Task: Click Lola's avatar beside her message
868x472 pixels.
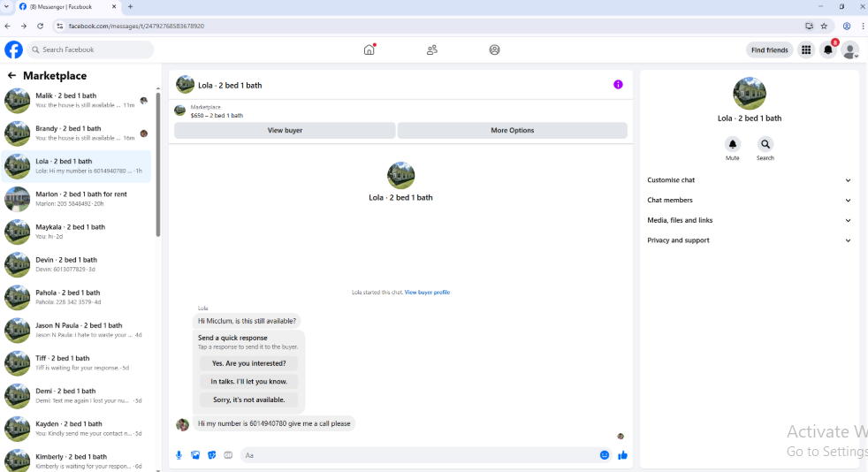Action: (x=182, y=424)
